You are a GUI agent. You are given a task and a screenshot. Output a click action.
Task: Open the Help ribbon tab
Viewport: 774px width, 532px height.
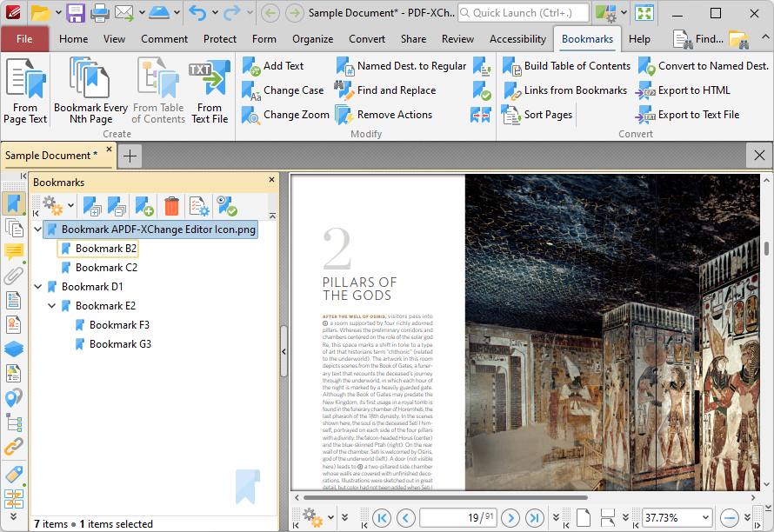(639, 39)
